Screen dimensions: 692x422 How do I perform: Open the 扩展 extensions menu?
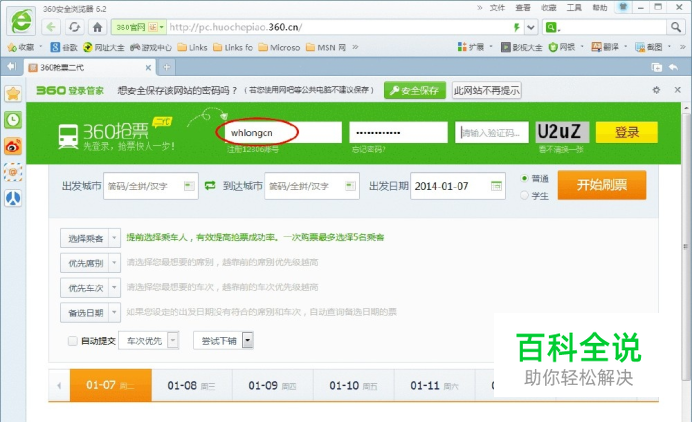(471, 47)
